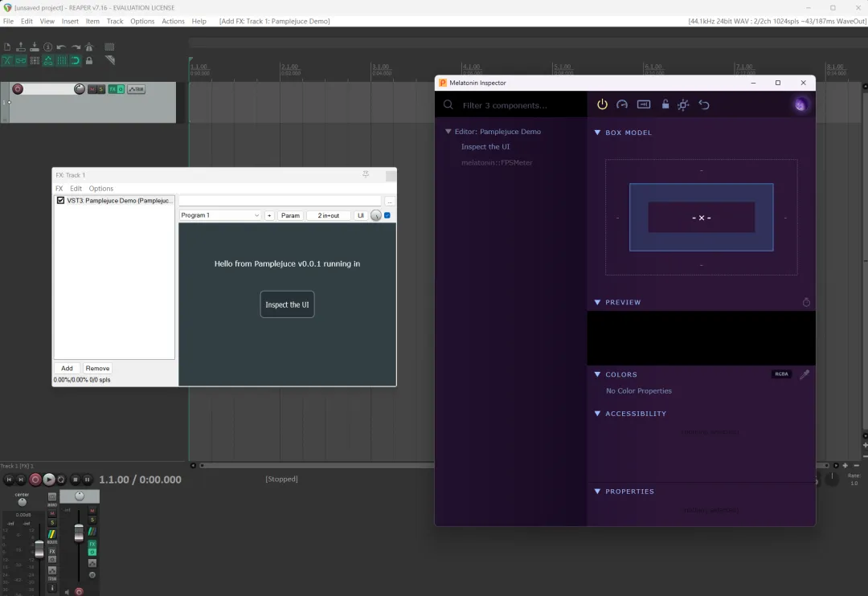Click the Open Project toolbar icon
The width and height of the screenshot is (868, 596).
[x=21, y=47]
